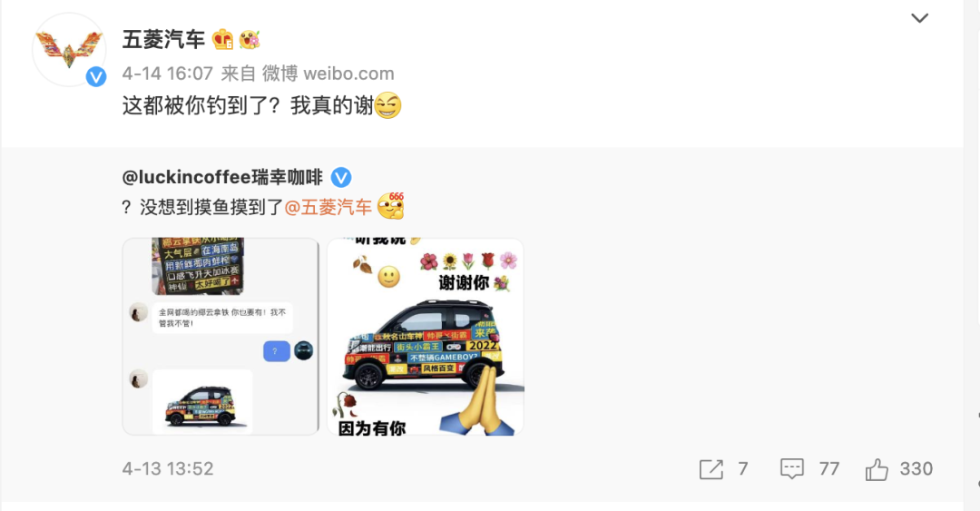Open comments via the speech bubble icon

tap(792, 468)
